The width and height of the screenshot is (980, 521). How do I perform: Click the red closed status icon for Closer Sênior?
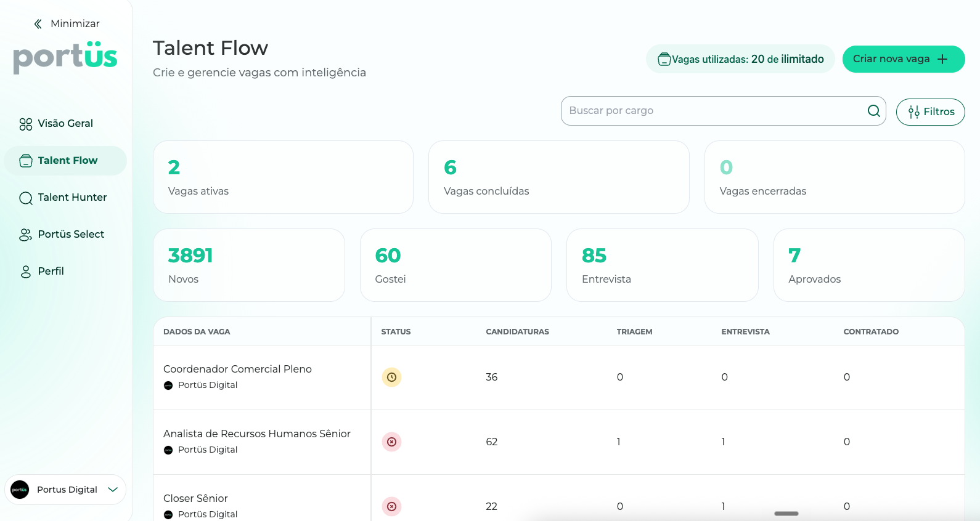tap(391, 506)
